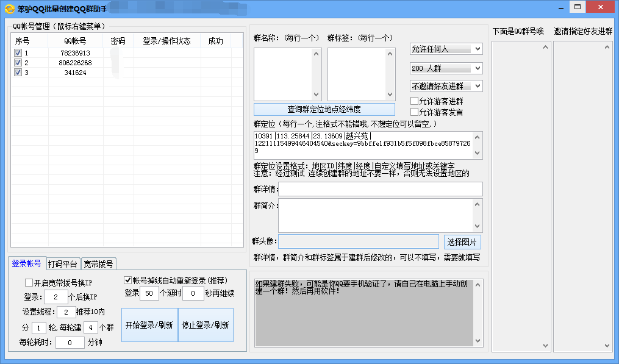Screen dimensions: 619x364
Task: Toggle 帐号掉线自动重新登录 checkbox
Action: [127, 280]
